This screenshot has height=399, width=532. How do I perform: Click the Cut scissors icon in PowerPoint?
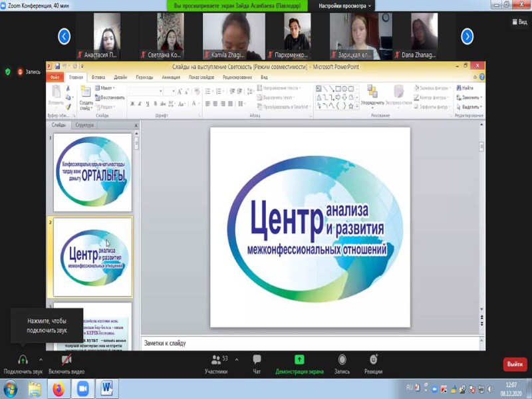pyautogui.click(x=68, y=88)
